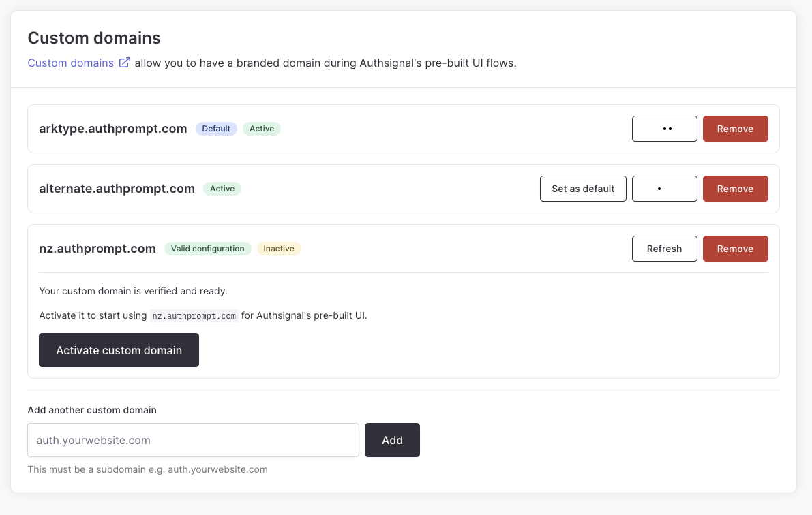Click the Active badge next to arktype.authprompt.com
Viewport: 812px width, 515px height.
(x=262, y=128)
